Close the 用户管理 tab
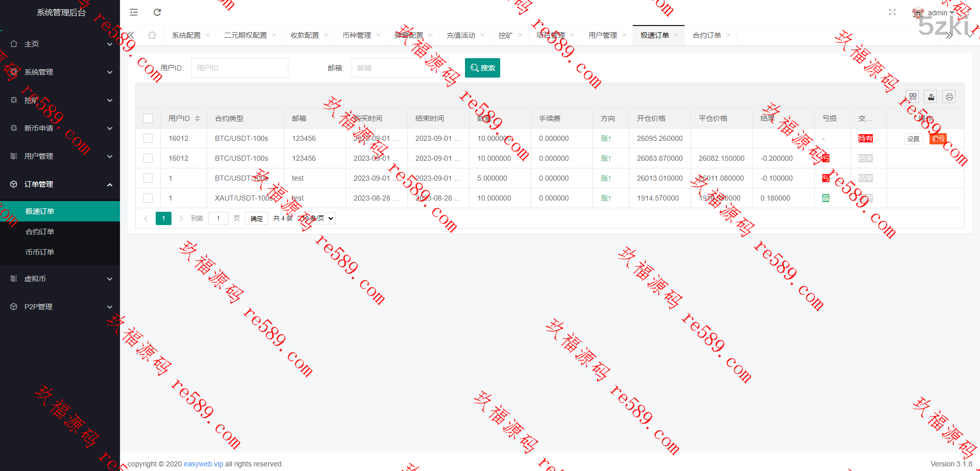Screen dimensions: 980x471 (x=624, y=35)
